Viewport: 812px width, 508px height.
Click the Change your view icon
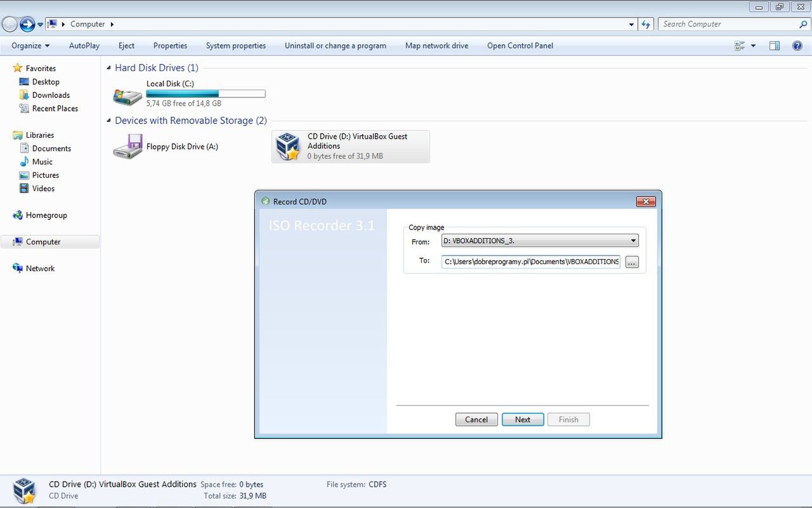740,46
